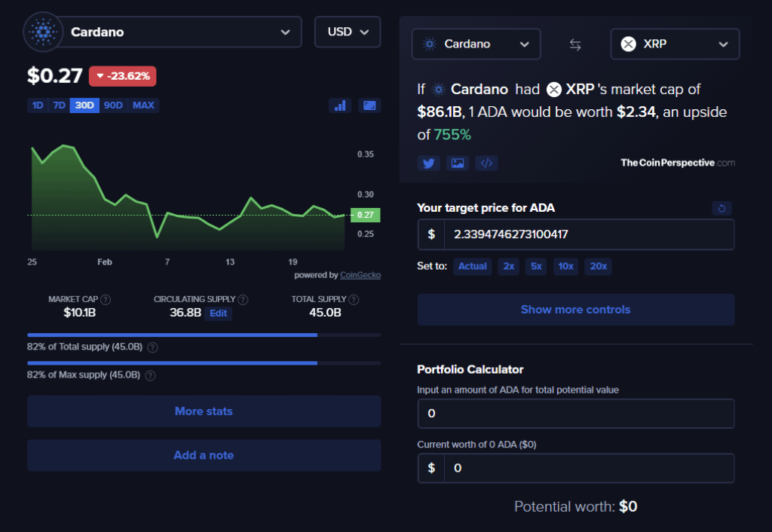The width and height of the screenshot is (772, 532).
Task: Select the 7D chart range
Action: point(59,105)
